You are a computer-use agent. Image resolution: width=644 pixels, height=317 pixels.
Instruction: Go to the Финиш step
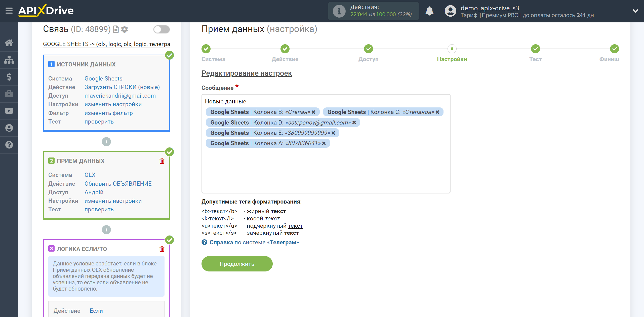(615, 49)
